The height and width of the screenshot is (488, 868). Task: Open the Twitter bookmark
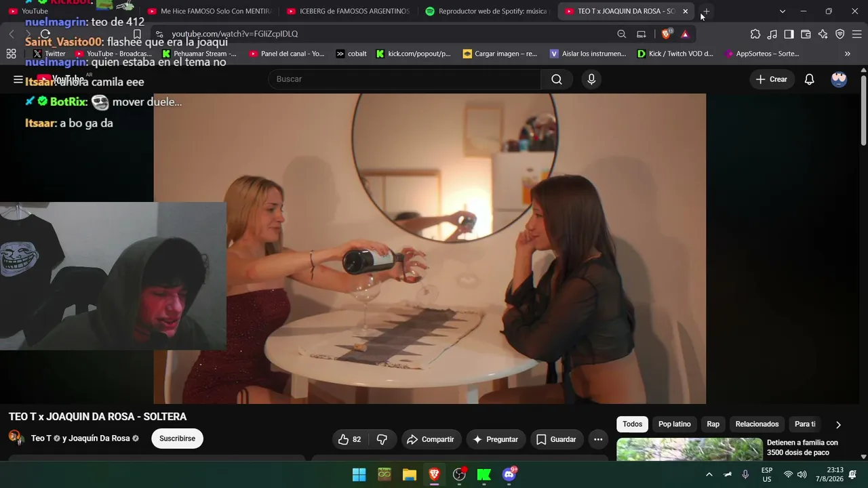(49, 54)
